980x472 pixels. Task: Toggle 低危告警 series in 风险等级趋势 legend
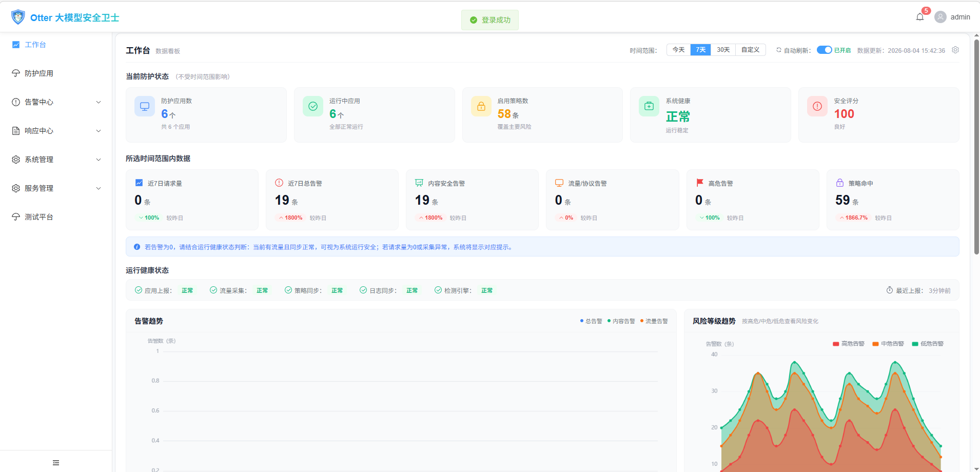point(928,344)
